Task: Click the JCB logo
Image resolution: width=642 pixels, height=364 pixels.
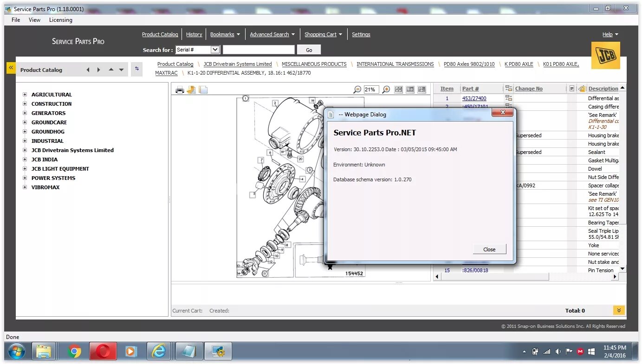Action: (x=605, y=56)
